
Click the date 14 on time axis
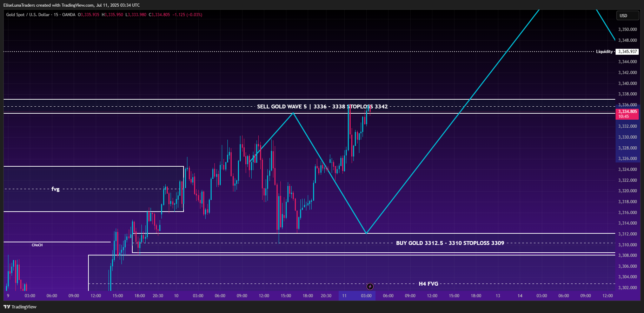(x=520, y=296)
